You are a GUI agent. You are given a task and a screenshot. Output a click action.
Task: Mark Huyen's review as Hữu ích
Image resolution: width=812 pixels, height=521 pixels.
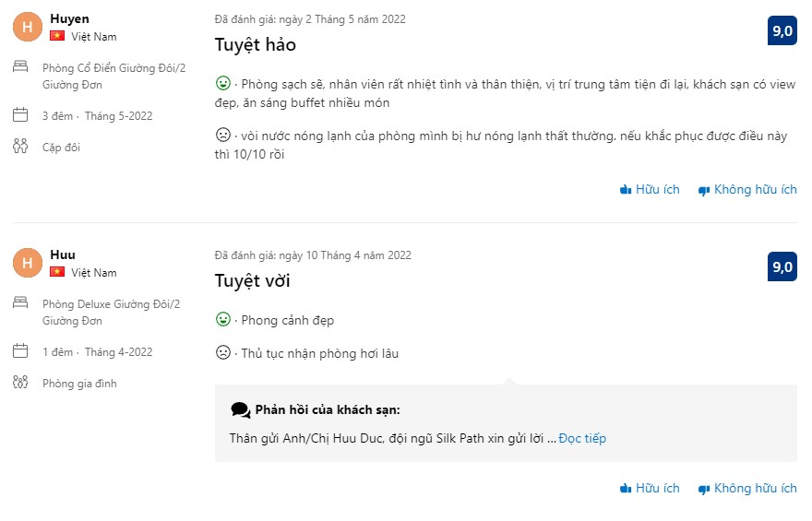tap(650, 189)
